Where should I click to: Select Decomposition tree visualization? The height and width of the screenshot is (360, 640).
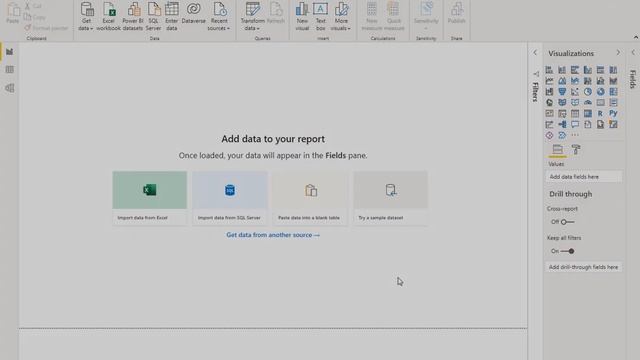562,124
